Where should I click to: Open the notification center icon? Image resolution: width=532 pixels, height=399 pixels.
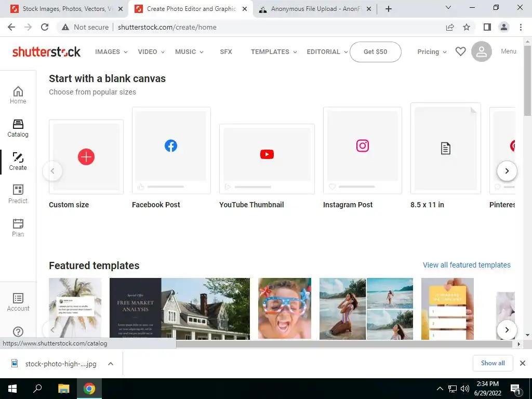(x=515, y=389)
